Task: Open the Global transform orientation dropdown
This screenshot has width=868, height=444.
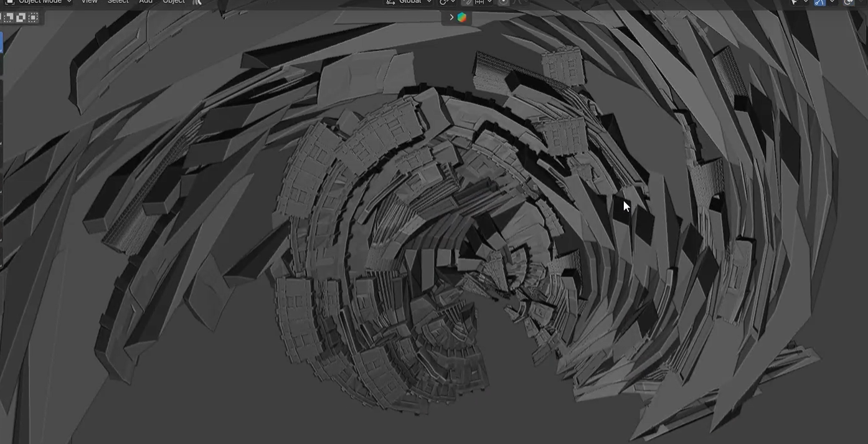Action: click(408, 2)
